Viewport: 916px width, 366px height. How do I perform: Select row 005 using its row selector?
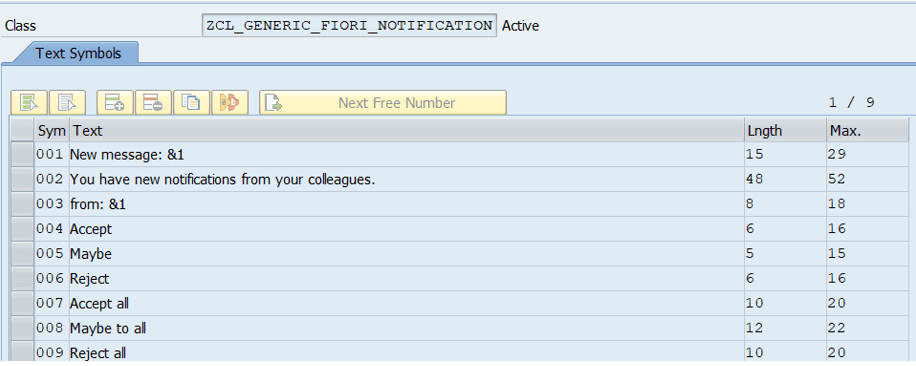[22, 254]
